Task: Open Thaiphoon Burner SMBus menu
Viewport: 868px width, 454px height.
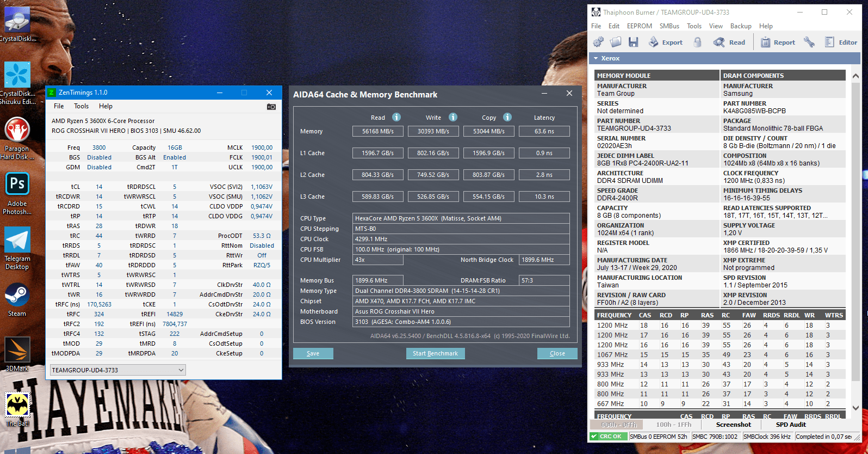Action: pyautogui.click(x=669, y=26)
